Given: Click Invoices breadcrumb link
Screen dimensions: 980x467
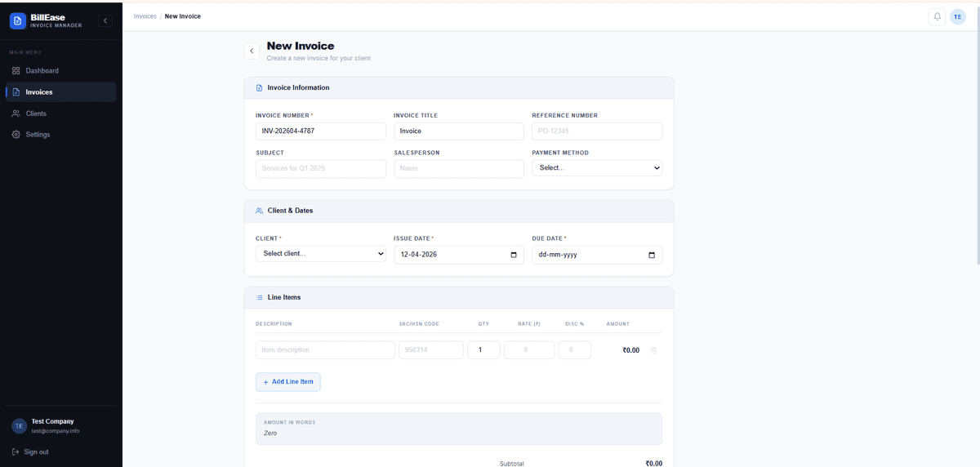Looking at the screenshot, I should coord(145,16).
